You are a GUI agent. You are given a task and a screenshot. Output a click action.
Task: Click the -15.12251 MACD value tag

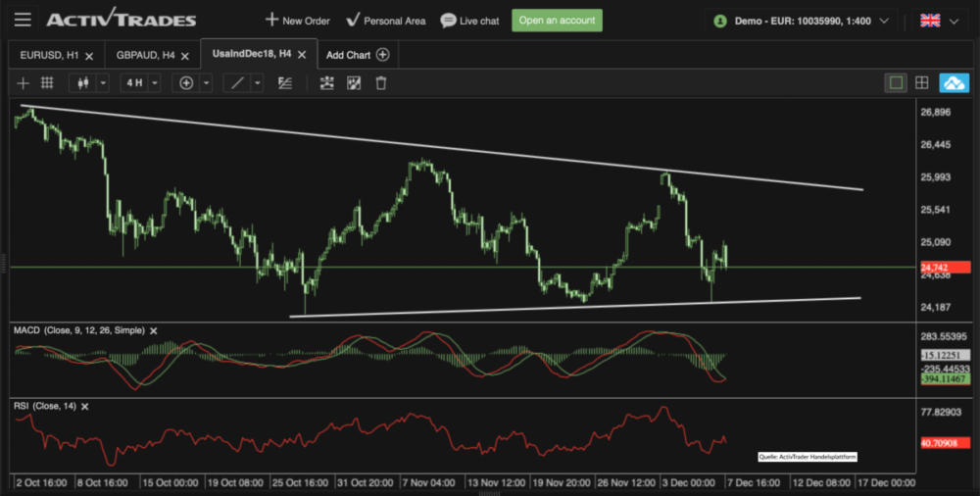[x=945, y=355]
